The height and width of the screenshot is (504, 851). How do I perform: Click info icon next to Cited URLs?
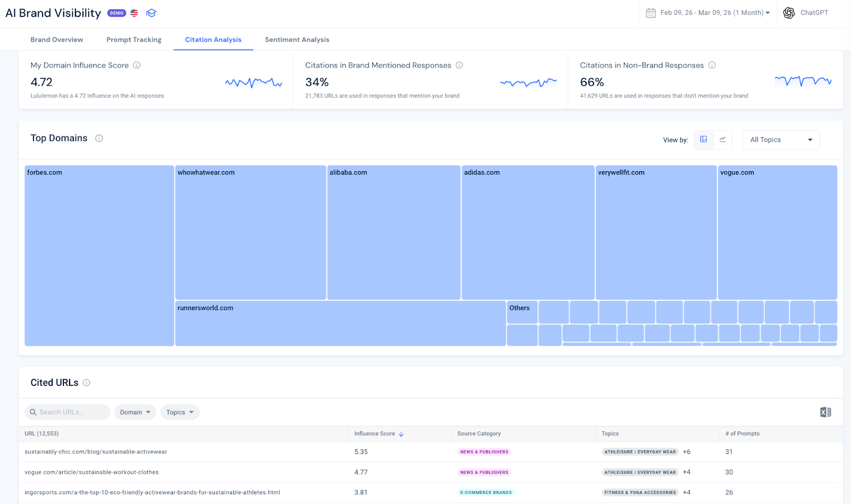[87, 383]
